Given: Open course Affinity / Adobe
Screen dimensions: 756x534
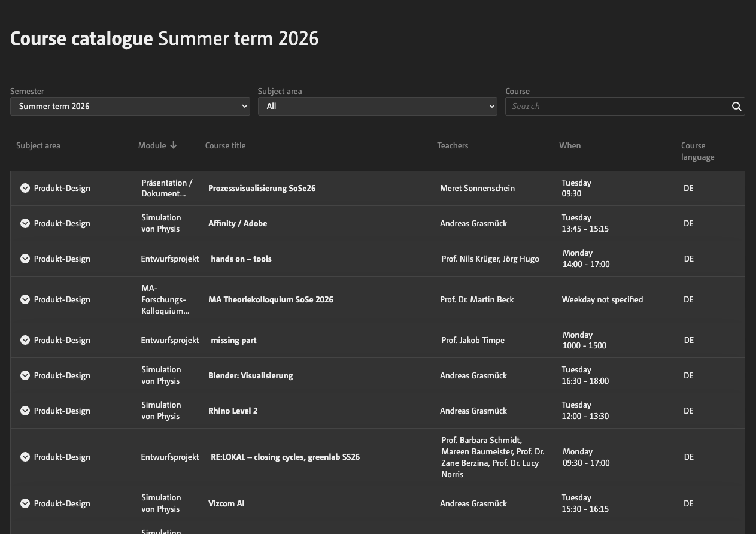Looking at the screenshot, I should pyautogui.click(x=238, y=223).
